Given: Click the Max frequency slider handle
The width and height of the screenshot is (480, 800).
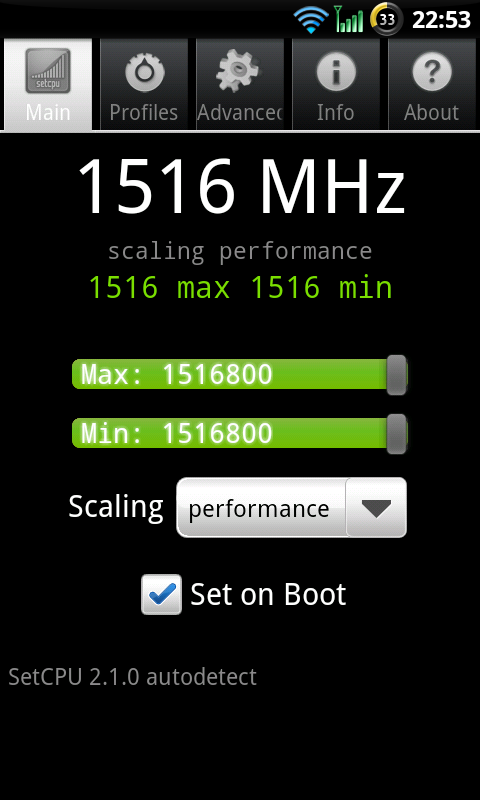Looking at the screenshot, I should [396, 375].
